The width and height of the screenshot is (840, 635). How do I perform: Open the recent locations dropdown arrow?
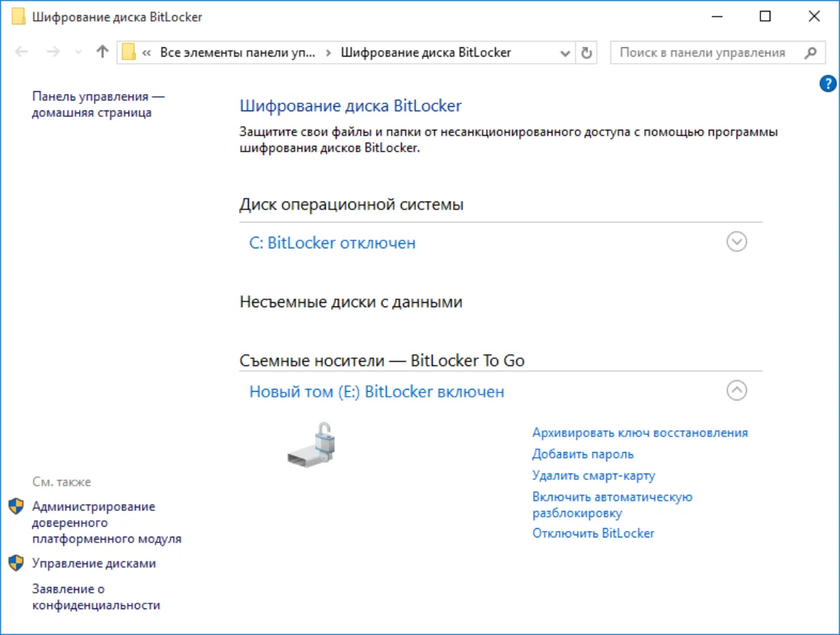pyautogui.click(x=78, y=52)
